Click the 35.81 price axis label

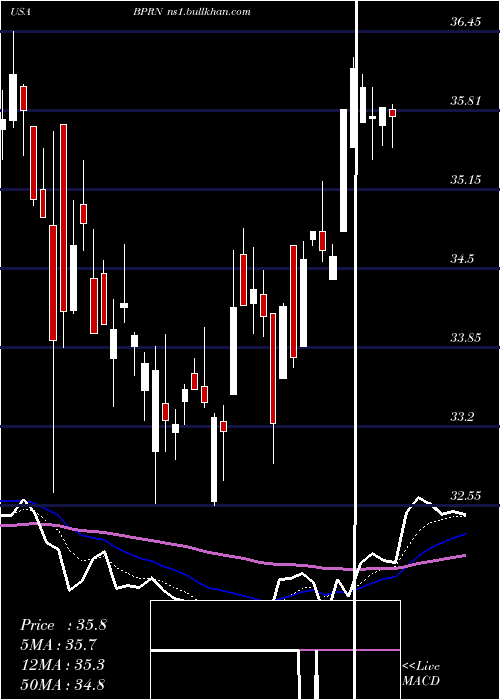tap(465, 101)
